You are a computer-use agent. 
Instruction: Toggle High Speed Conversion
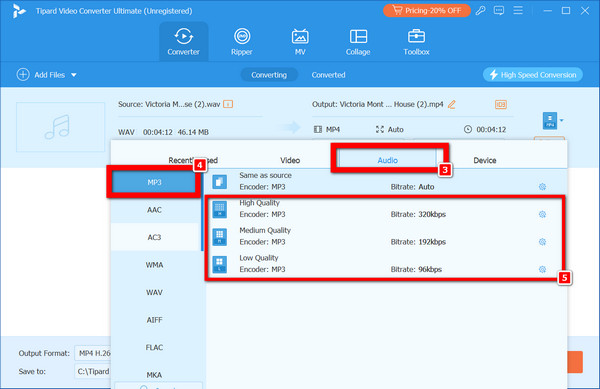click(x=533, y=75)
